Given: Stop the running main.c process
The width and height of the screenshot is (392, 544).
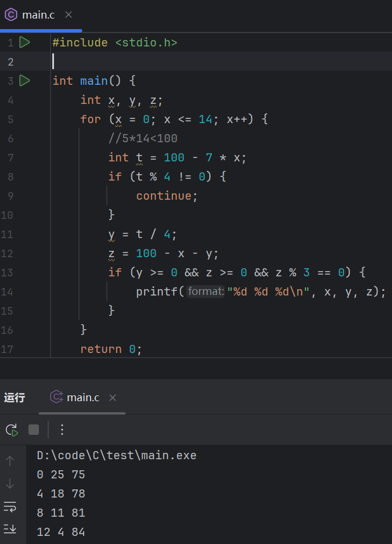Looking at the screenshot, I should click(x=34, y=430).
